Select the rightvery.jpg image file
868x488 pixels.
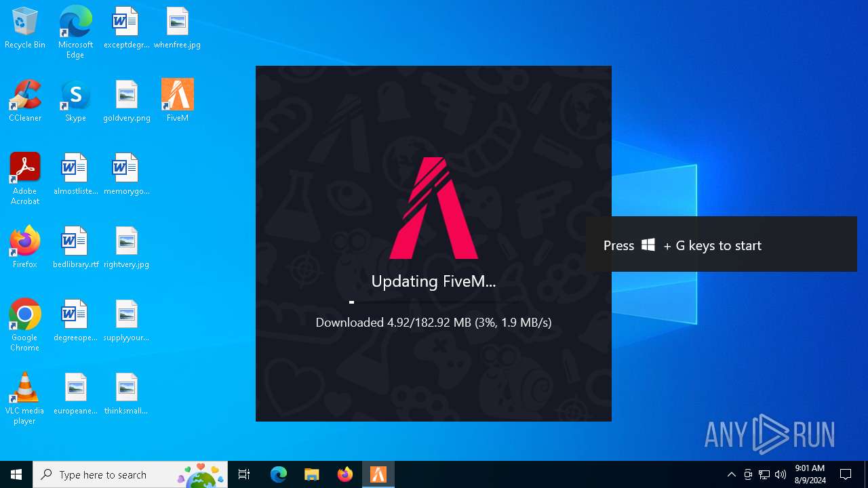(126, 248)
